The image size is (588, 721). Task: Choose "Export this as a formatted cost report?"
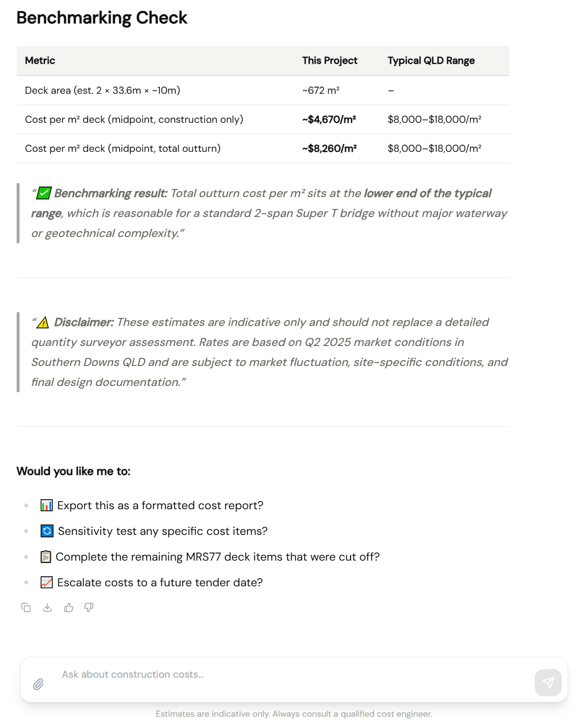click(x=160, y=505)
